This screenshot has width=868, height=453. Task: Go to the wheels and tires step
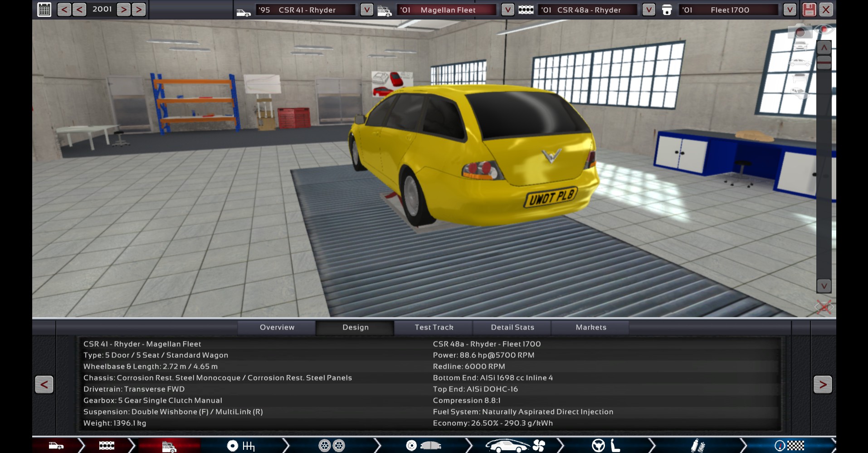click(x=332, y=446)
